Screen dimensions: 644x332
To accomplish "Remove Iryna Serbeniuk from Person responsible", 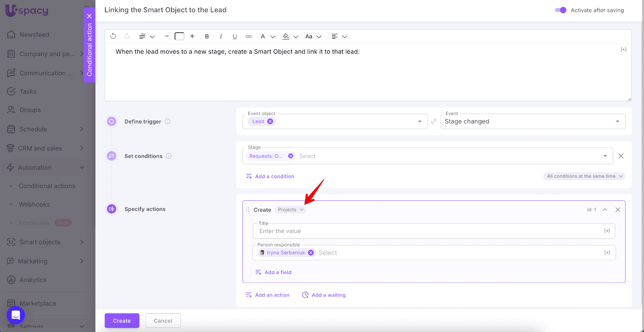I will (x=311, y=253).
